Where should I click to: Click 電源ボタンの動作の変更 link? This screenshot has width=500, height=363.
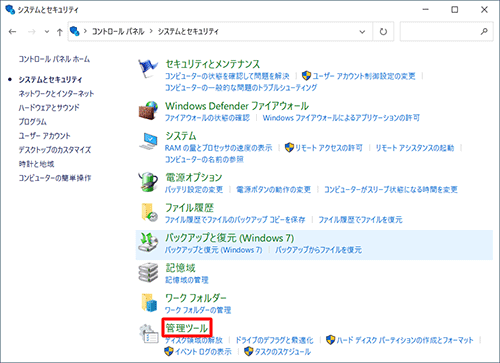(273, 190)
